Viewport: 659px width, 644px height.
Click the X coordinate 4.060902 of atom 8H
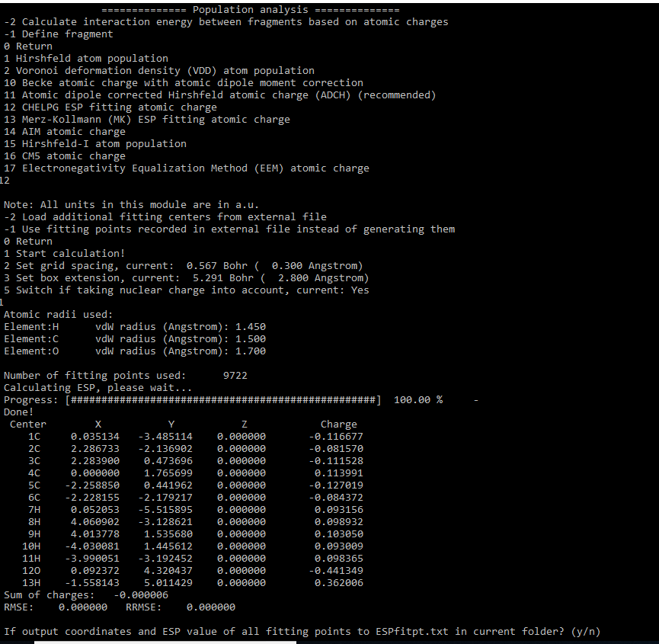pos(95,521)
